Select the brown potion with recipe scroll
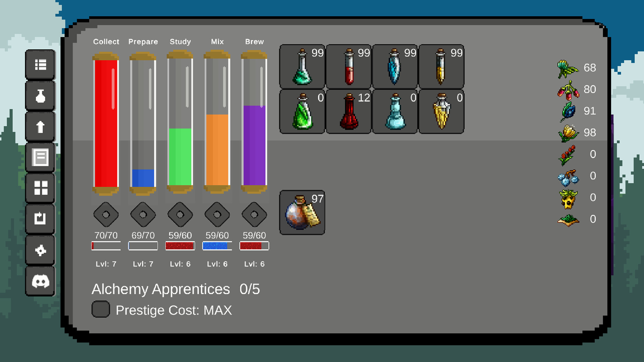This screenshot has height=362, width=644. click(x=302, y=212)
